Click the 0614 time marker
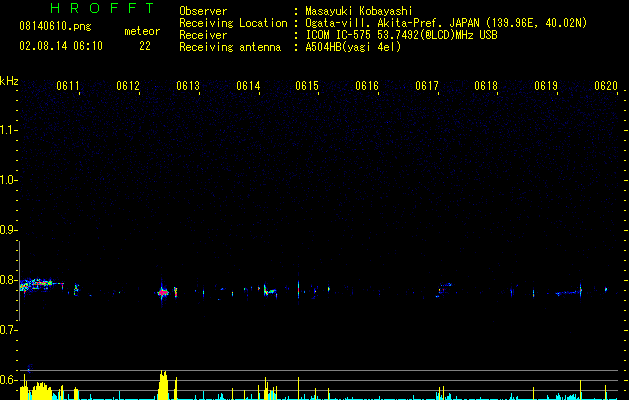The image size is (629, 400). (248, 86)
